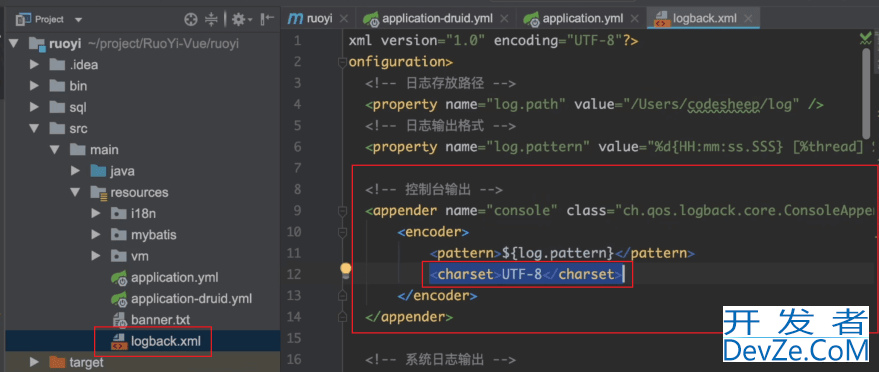
Task: Click line number 7 in gutter
Action: [x=297, y=168]
